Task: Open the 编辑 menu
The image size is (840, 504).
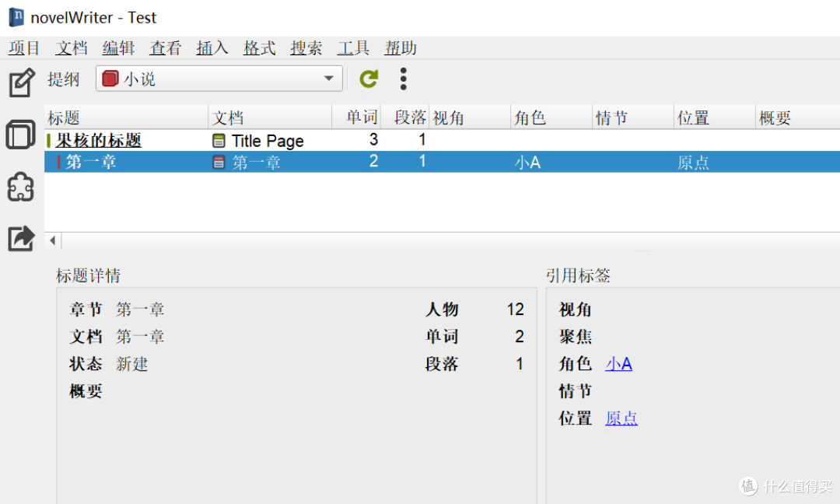Action: (x=118, y=48)
